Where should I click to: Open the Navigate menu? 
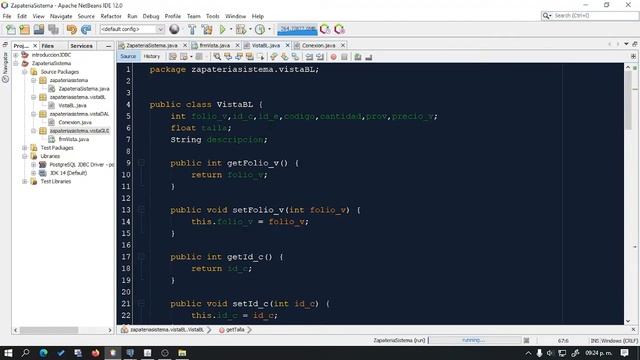click(x=61, y=16)
